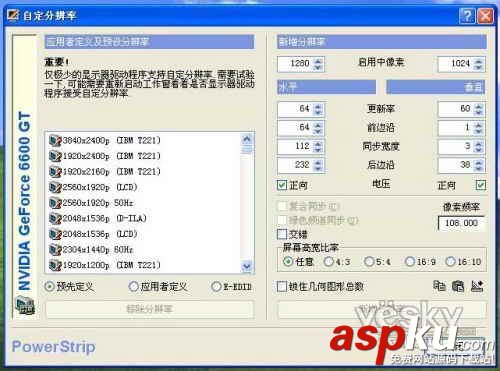
Task: Choose the 5:4 aspect ratio option
Action: click(x=369, y=262)
